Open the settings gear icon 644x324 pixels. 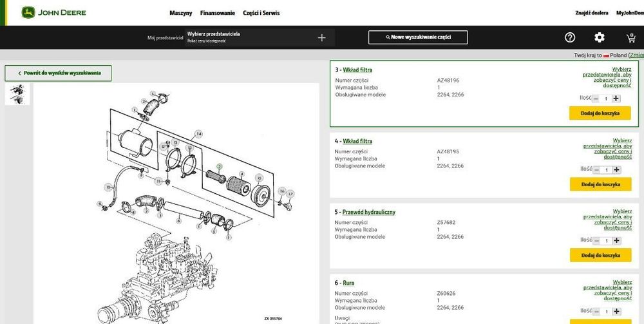599,38
